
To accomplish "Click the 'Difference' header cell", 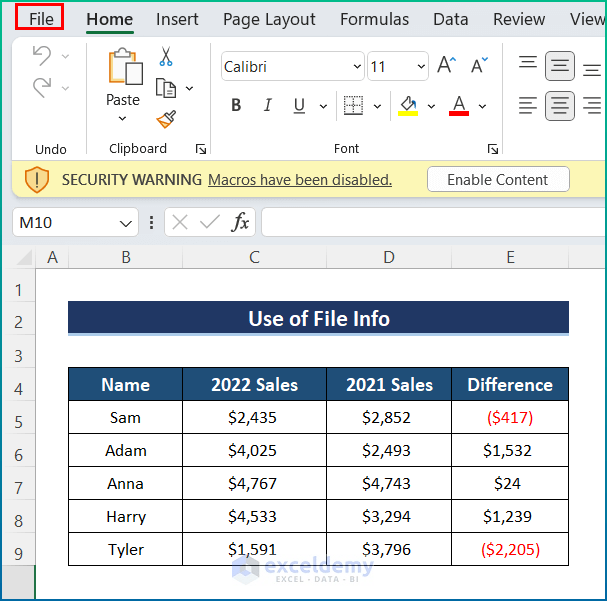I will (510, 384).
